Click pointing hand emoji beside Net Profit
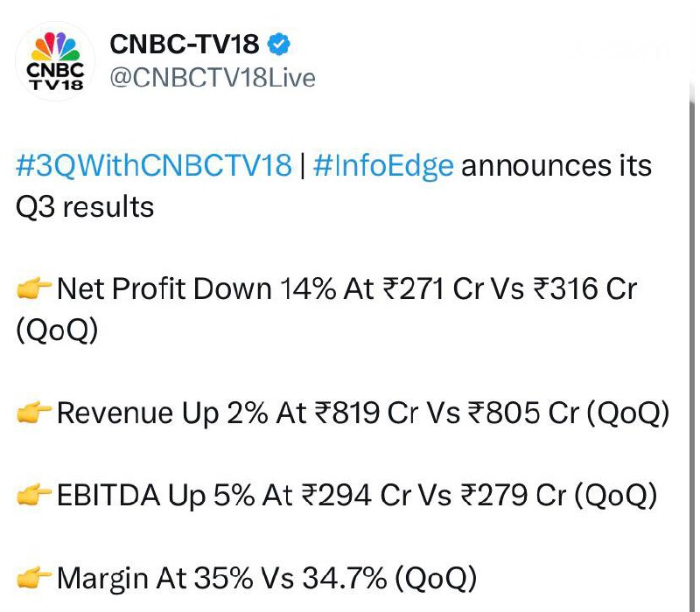The image size is (700, 612). coord(35,289)
